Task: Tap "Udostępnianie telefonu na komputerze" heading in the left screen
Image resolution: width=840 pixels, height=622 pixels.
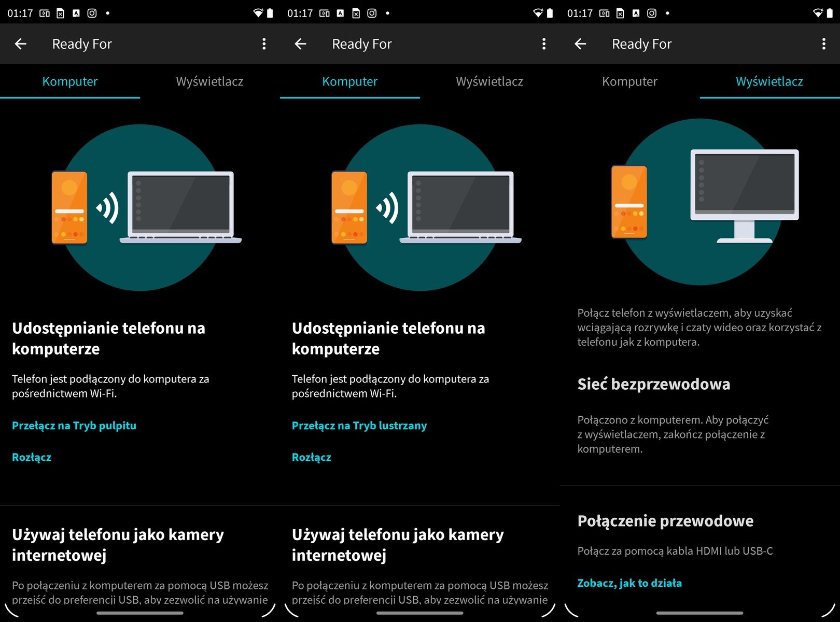Action: coord(108,338)
